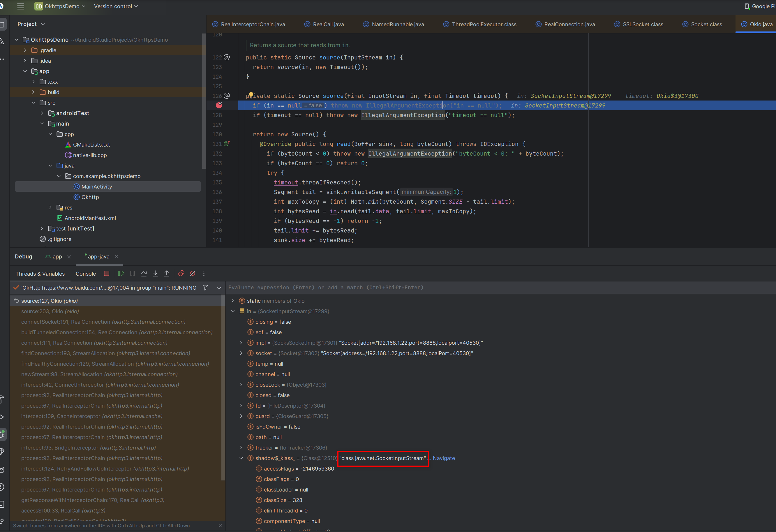
Task: Open the Project view selector dropdown
Action: click(31, 24)
